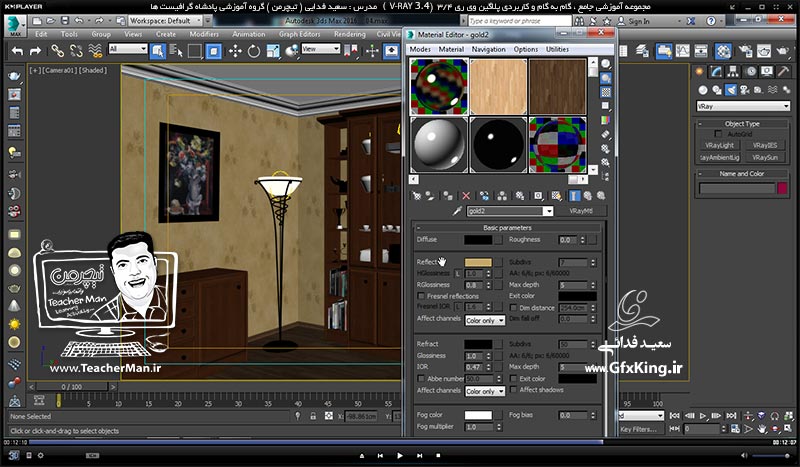This screenshot has height=467, width=800.
Task: Activate the Select and Scale tool
Action: [x=273, y=51]
